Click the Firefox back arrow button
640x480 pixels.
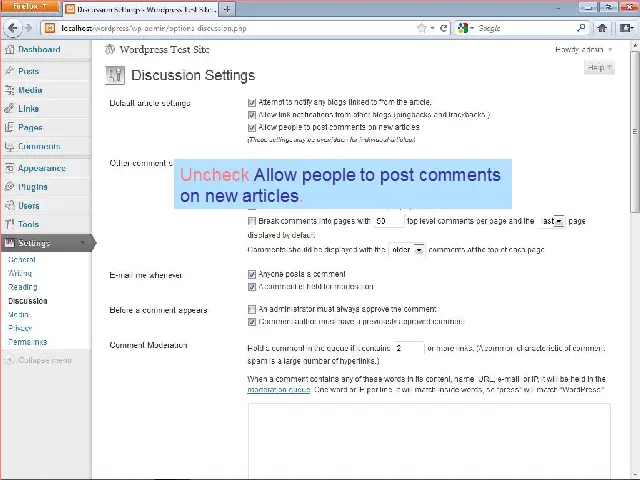pyautogui.click(x=12, y=28)
